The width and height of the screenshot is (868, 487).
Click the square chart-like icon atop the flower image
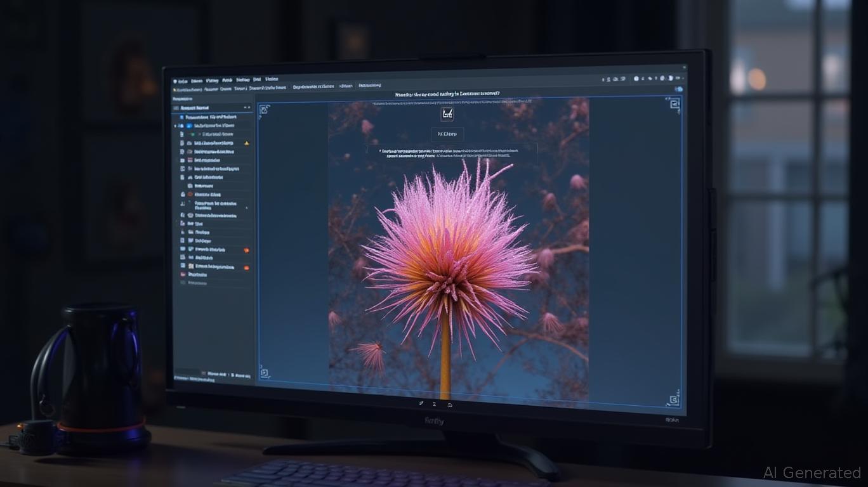(447, 114)
